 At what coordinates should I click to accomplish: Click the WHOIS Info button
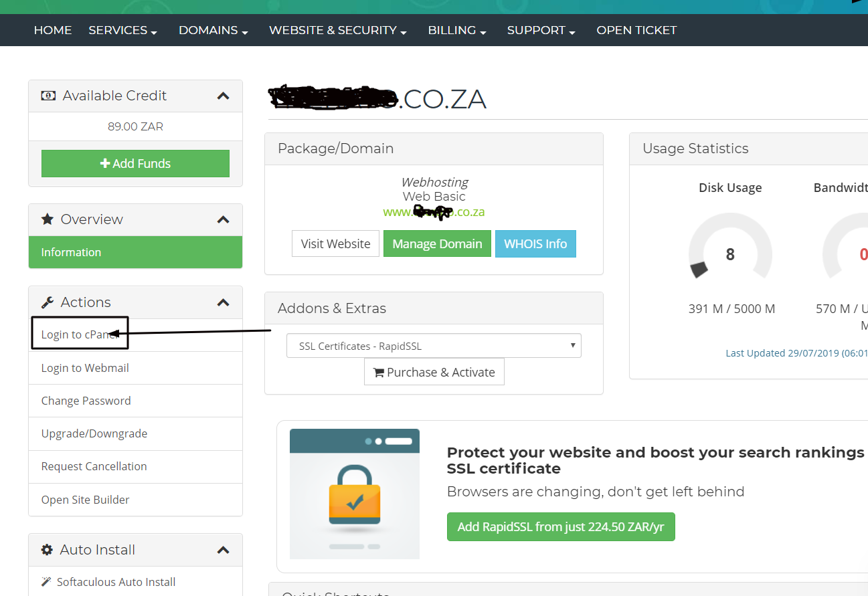pyautogui.click(x=535, y=243)
